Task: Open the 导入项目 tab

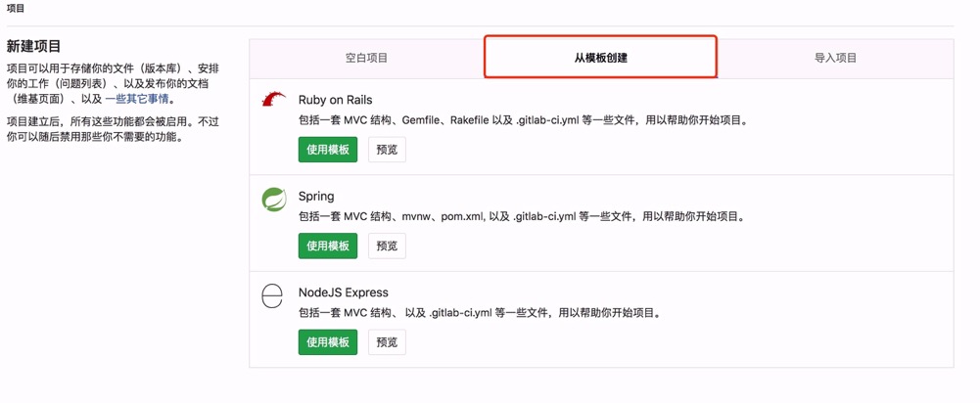Action: [836, 58]
